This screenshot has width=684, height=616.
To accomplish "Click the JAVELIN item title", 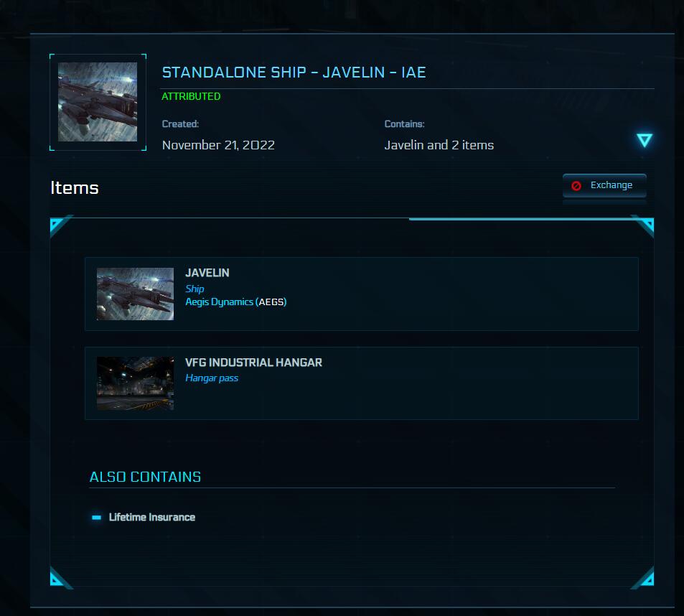I will click(x=207, y=273).
